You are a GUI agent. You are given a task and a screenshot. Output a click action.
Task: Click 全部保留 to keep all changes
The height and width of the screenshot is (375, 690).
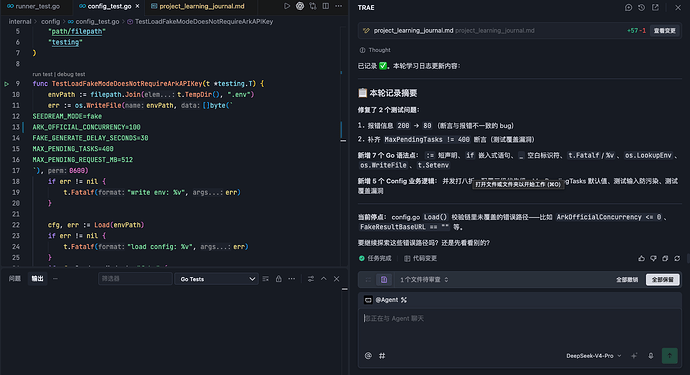[x=663, y=279]
